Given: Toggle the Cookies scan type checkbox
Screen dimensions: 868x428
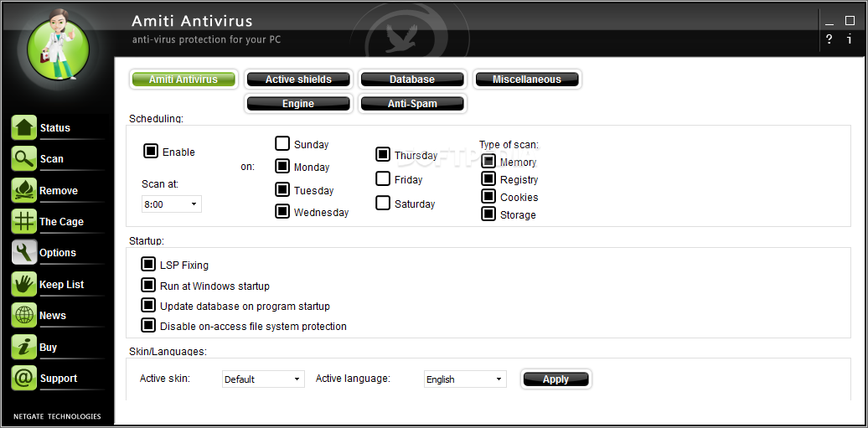Looking at the screenshot, I should [x=488, y=196].
